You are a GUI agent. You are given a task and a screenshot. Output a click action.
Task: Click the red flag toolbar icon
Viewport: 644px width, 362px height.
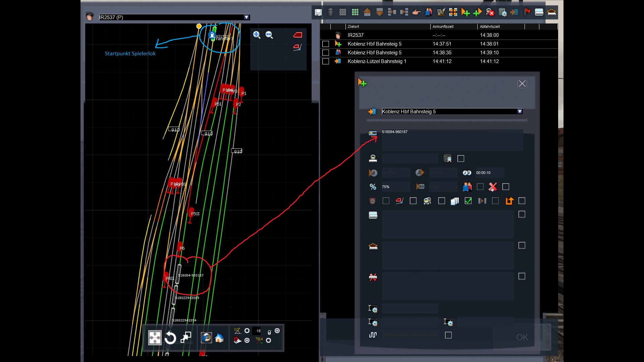pyautogui.click(x=527, y=12)
